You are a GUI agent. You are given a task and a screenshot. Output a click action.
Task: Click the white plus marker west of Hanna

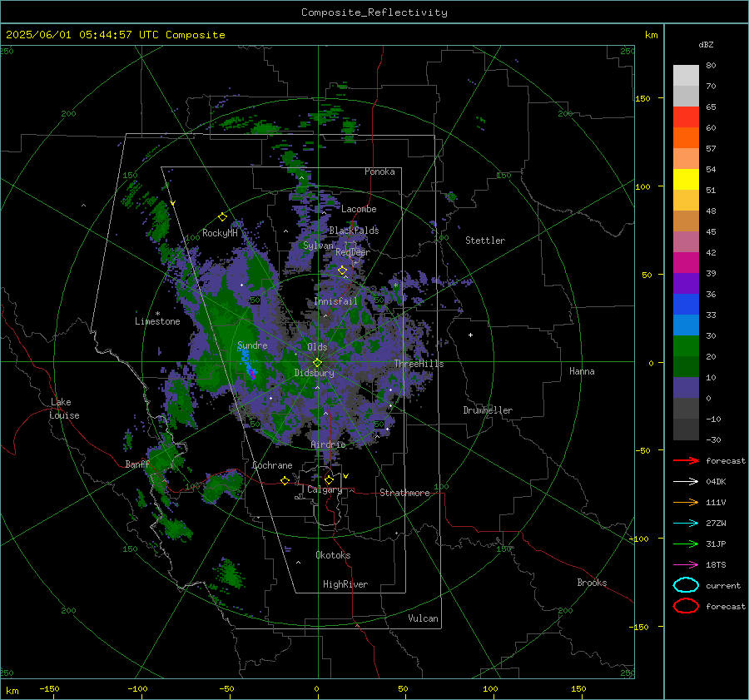point(470,335)
